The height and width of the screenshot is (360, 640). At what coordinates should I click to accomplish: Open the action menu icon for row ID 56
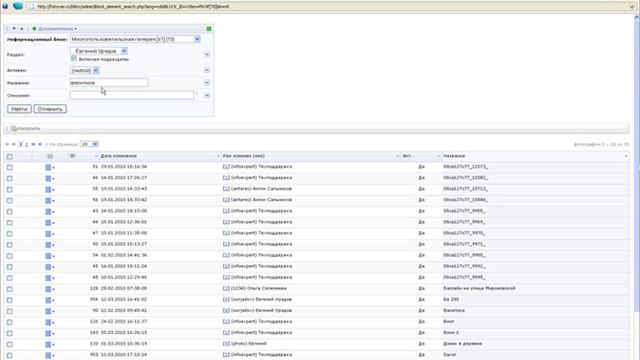[50, 200]
